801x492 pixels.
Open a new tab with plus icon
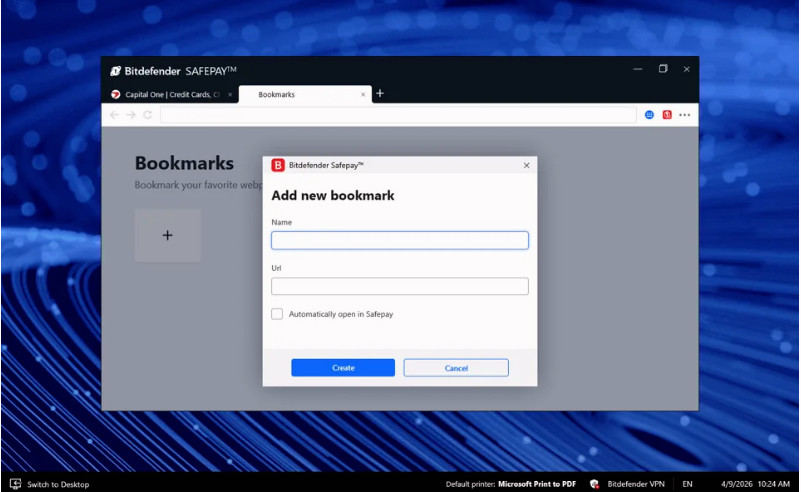coord(380,93)
